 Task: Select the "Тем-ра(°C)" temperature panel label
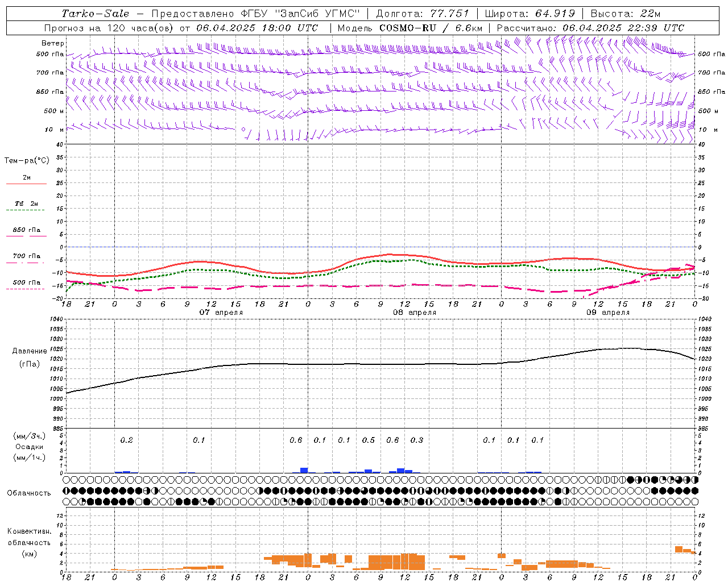click(x=27, y=161)
